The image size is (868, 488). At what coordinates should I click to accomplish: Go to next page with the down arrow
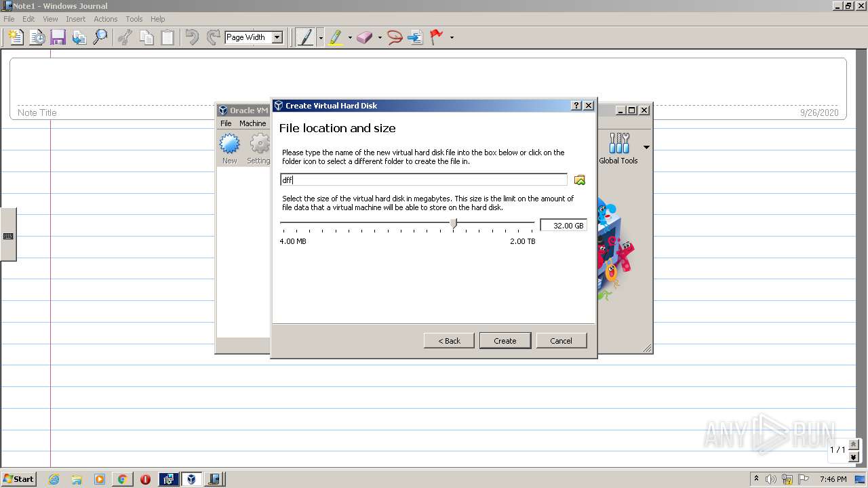[854, 457]
